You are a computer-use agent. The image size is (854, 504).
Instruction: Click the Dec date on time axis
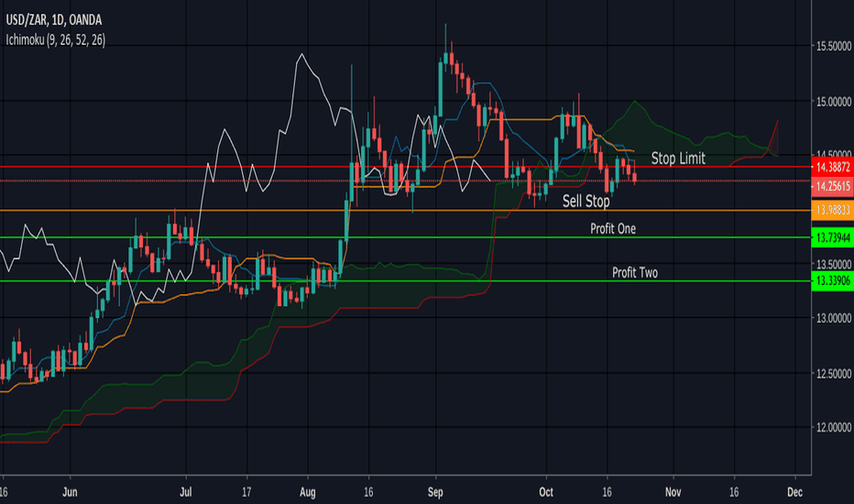click(794, 492)
